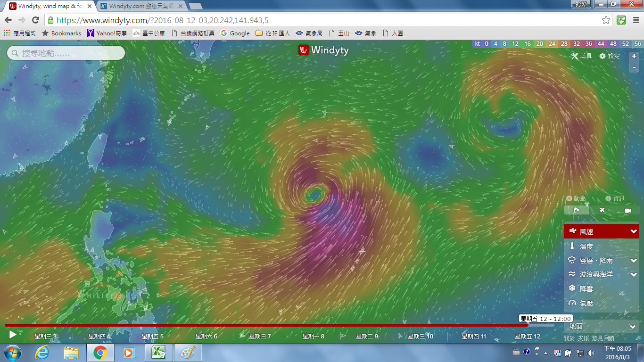Click 星期日 7 on the timeline

click(x=260, y=337)
